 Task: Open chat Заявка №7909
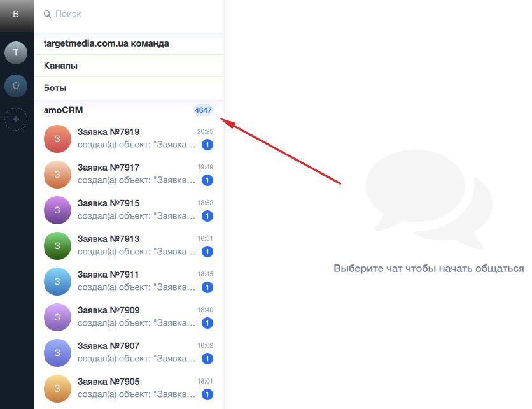coord(129,317)
